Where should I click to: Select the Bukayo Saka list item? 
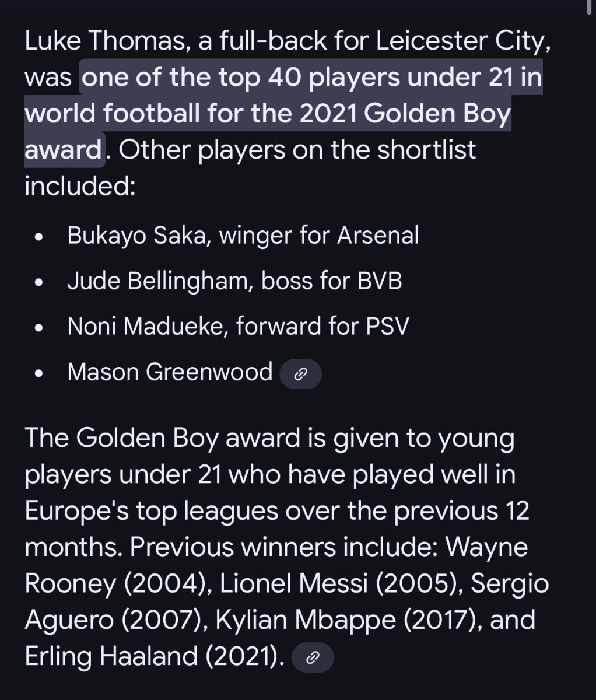pyautogui.click(x=243, y=236)
